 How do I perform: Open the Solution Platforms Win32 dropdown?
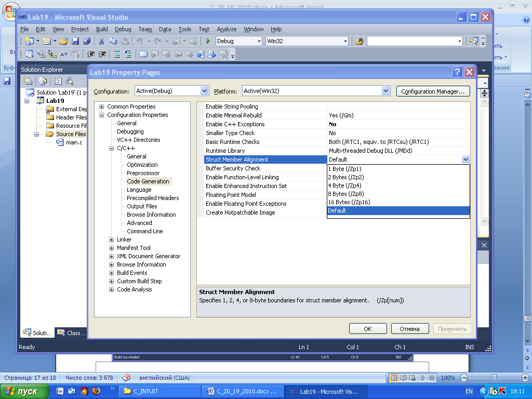[345, 41]
